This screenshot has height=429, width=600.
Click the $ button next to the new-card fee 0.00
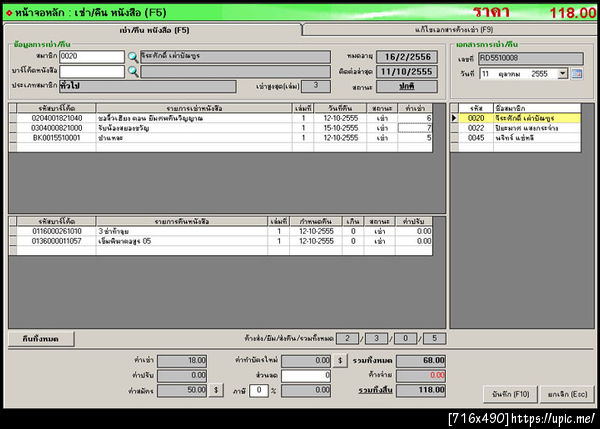[x=340, y=360]
